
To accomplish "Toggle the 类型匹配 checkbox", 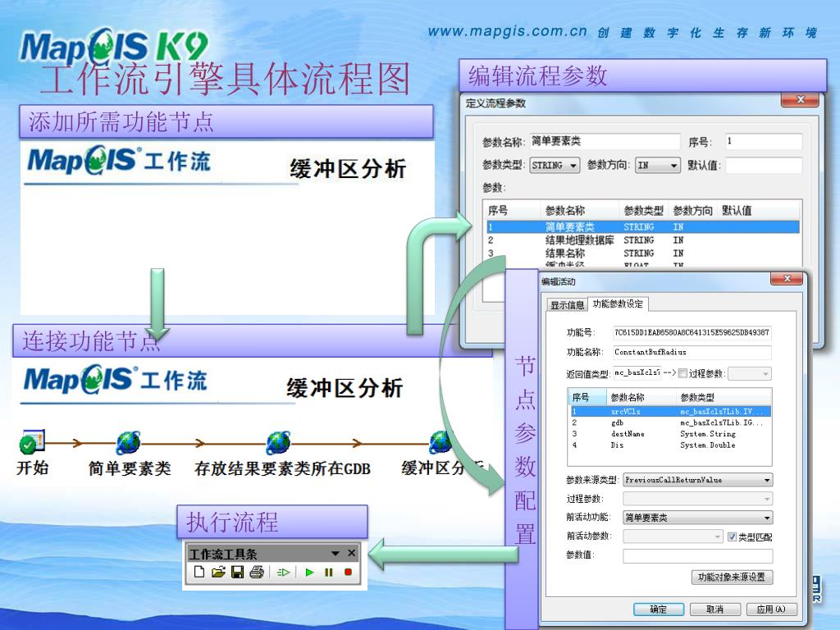I will tap(733, 536).
